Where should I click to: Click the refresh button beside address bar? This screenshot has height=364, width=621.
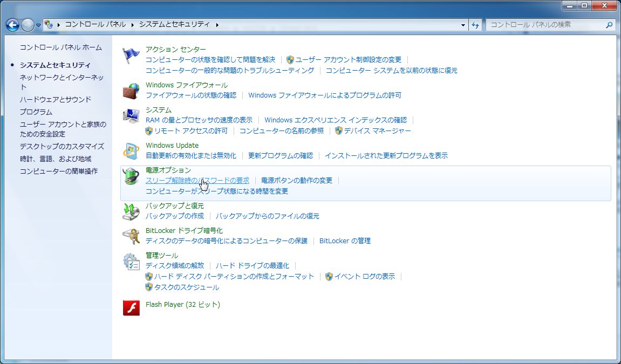[475, 25]
